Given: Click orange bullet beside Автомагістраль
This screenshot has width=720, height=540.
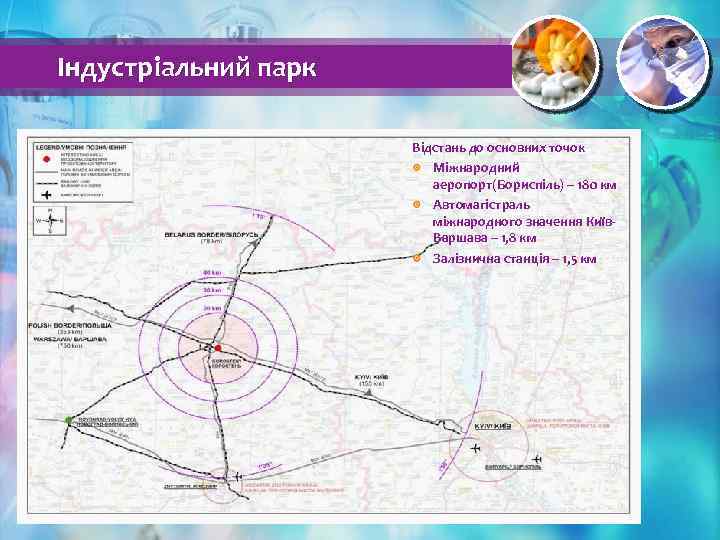Looking at the screenshot, I should click(x=417, y=205).
